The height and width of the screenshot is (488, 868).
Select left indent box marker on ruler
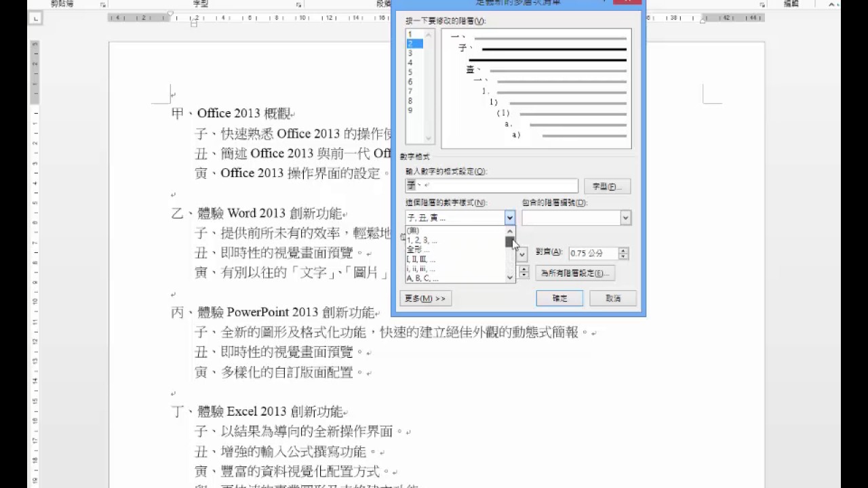click(x=194, y=24)
